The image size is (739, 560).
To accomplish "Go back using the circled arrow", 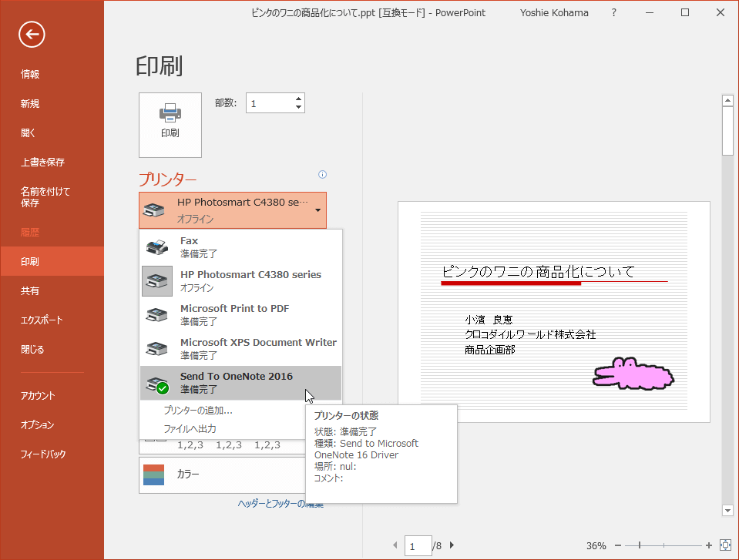I will [32, 35].
